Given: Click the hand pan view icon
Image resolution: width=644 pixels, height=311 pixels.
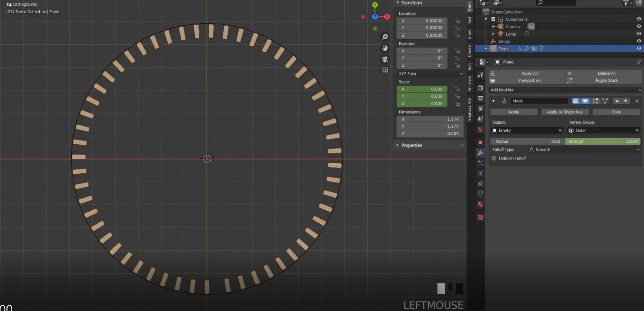Looking at the screenshot, I should tap(385, 48).
